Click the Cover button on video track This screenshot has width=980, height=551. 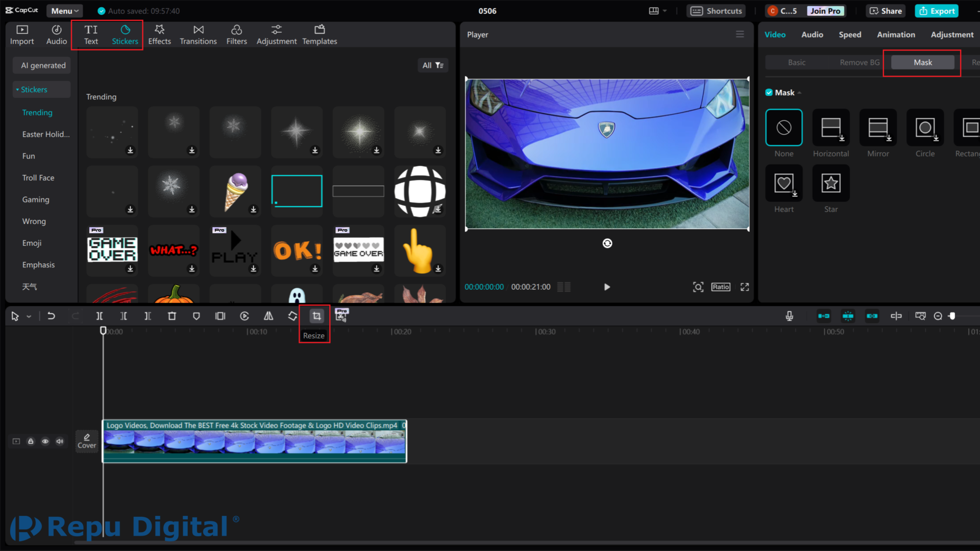click(87, 441)
